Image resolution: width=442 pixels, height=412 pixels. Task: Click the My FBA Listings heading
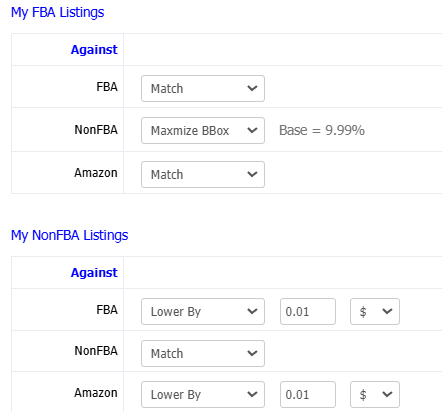pos(58,13)
